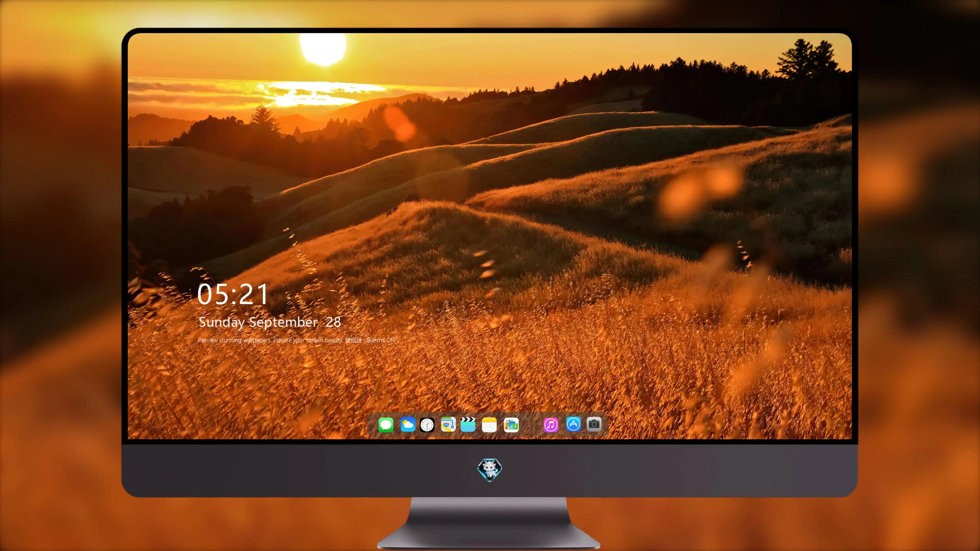980x551 pixels.
Task: Launch the pink iTunes Store icon
Action: pyautogui.click(x=550, y=425)
